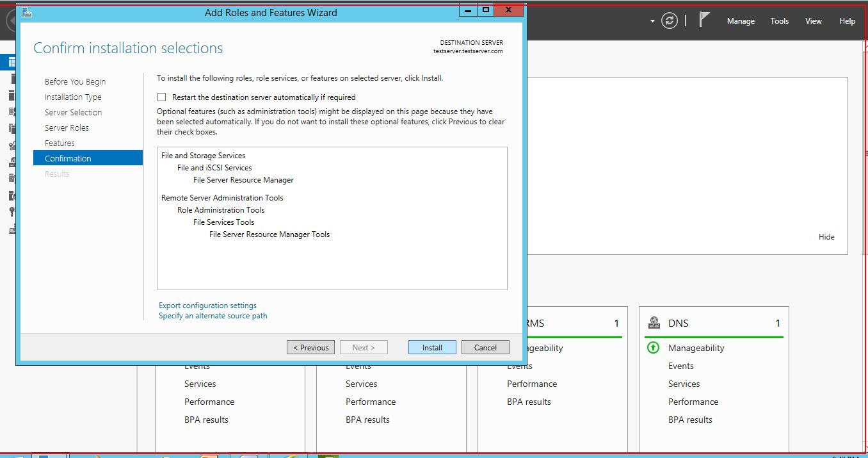
Task: Enable automatic restart of destination server
Action: [x=162, y=97]
